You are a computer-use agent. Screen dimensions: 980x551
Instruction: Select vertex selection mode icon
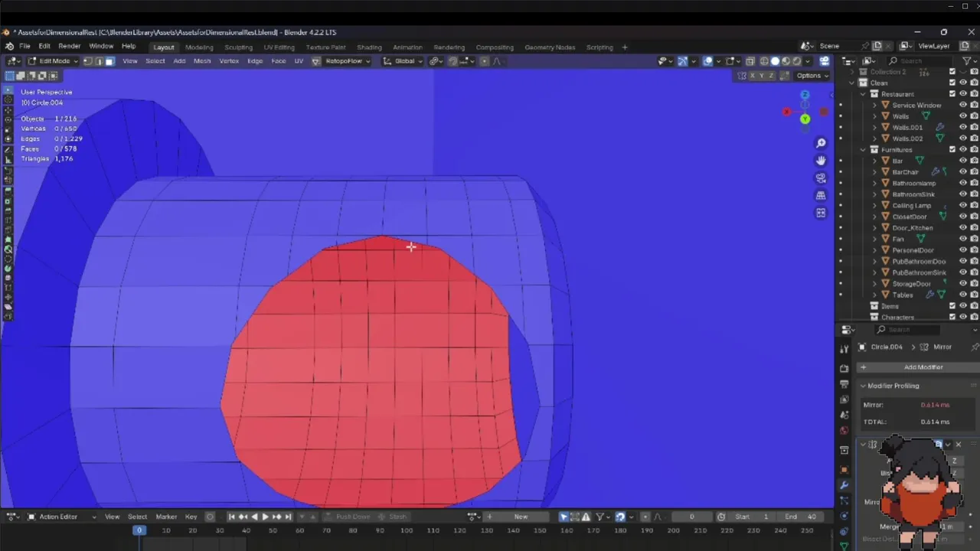tap(87, 61)
